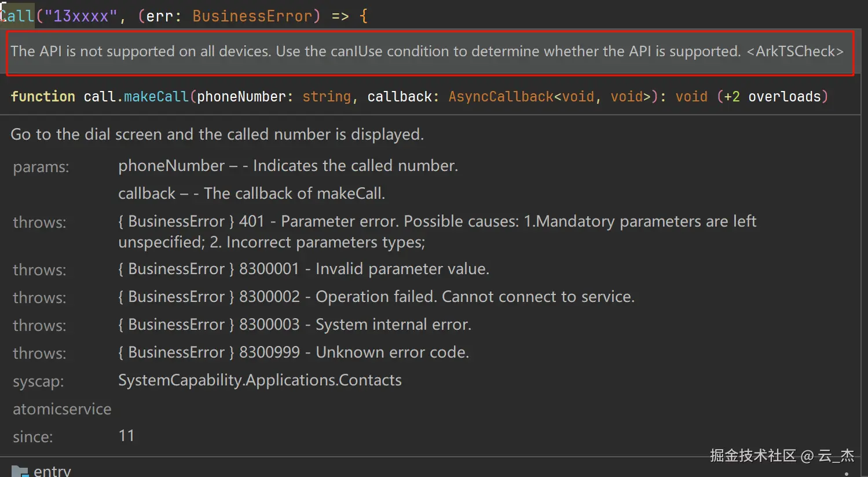The width and height of the screenshot is (868, 477).
Task: Click the 8300003 System internal error line
Action: (x=295, y=325)
